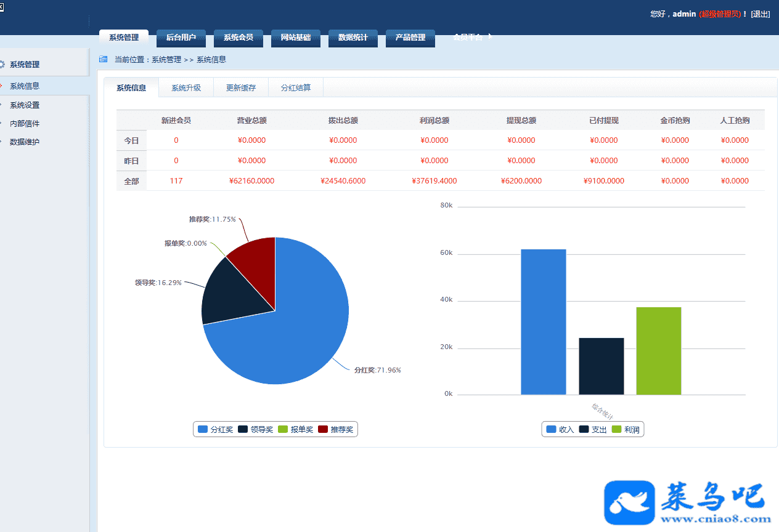Viewport: 779px width, 532px height.
Task: Switch to the 分红结算 tab
Action: pos(296,88)
